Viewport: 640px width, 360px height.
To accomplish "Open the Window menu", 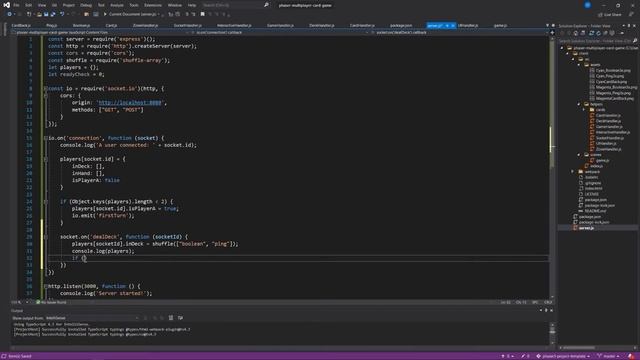I will (175, 5).
